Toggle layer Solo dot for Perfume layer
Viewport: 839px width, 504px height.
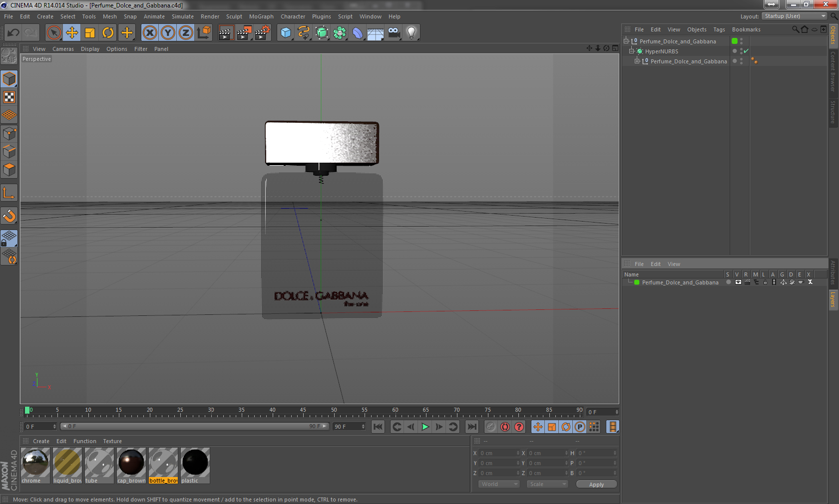[x=729, y=282]
